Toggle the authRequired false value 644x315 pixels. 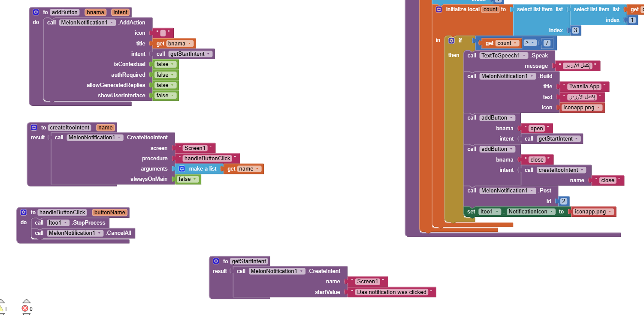click(x=165, y=75)
